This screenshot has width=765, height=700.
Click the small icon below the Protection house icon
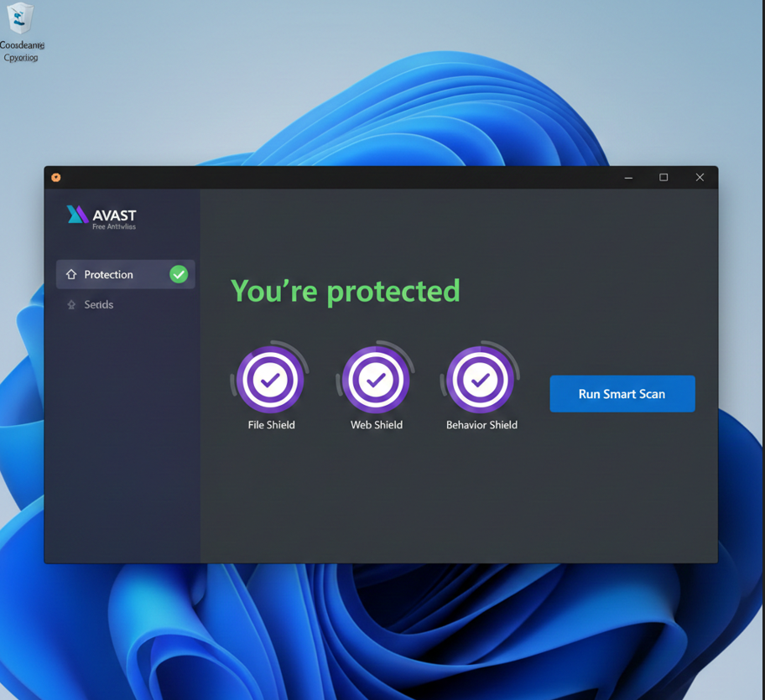(71, 305)
